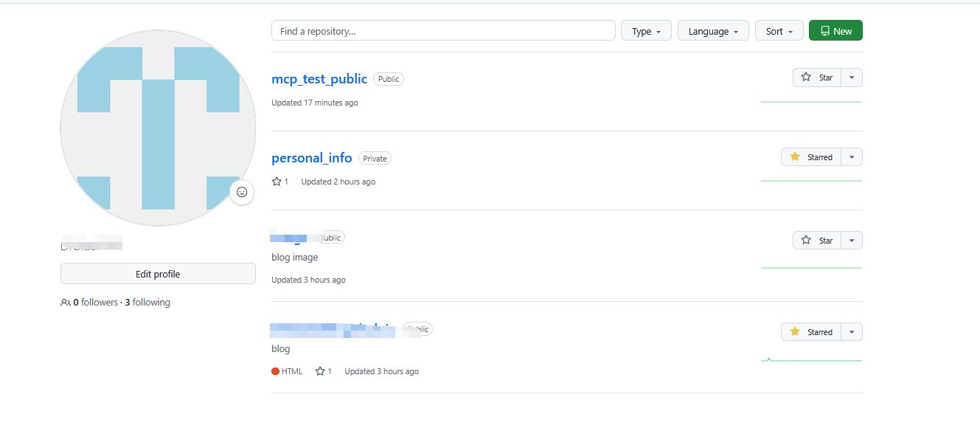The width and height of the screenshot is (980, 434).
Task: Open the mcp_test_public repository link
Action: pyautogui.click(x=319, y=79)
